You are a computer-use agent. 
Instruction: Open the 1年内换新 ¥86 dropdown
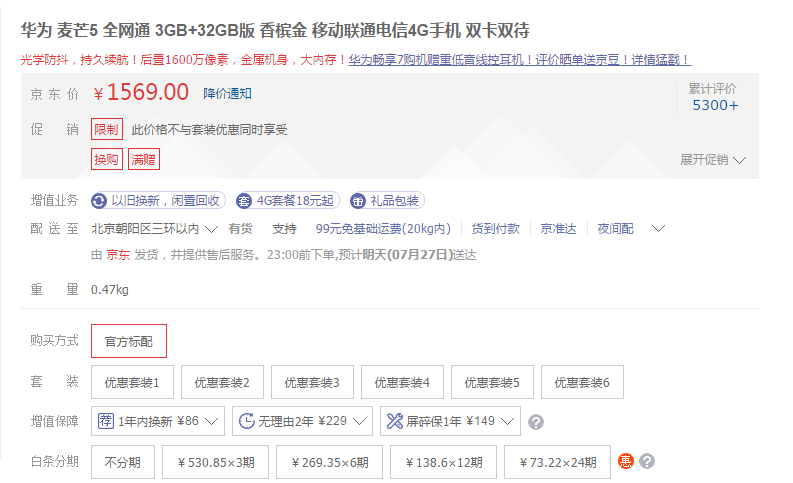[158, 421]
